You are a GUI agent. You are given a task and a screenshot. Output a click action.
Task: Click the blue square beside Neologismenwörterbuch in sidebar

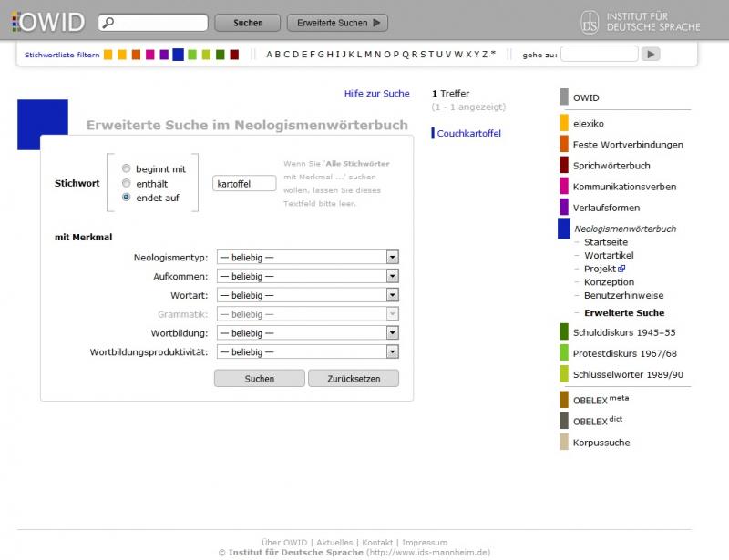564,229
